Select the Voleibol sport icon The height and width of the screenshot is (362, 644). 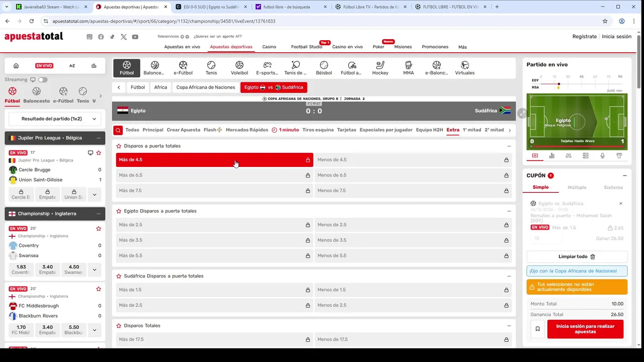point(239,68)
